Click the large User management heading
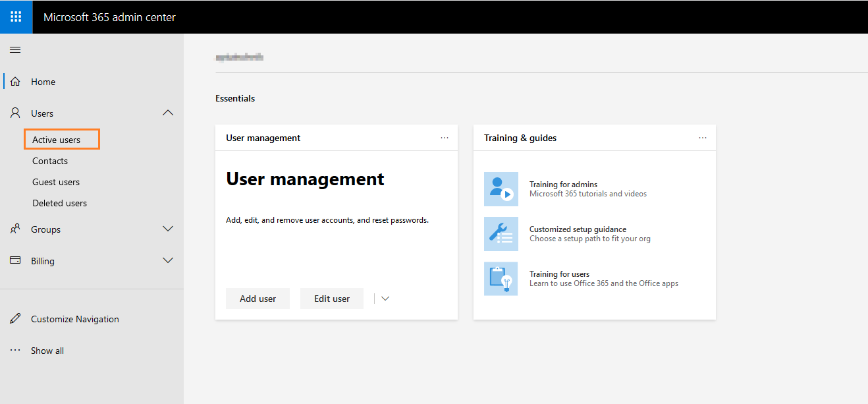This screenshot has width=868, height=404. click(305, 179)
